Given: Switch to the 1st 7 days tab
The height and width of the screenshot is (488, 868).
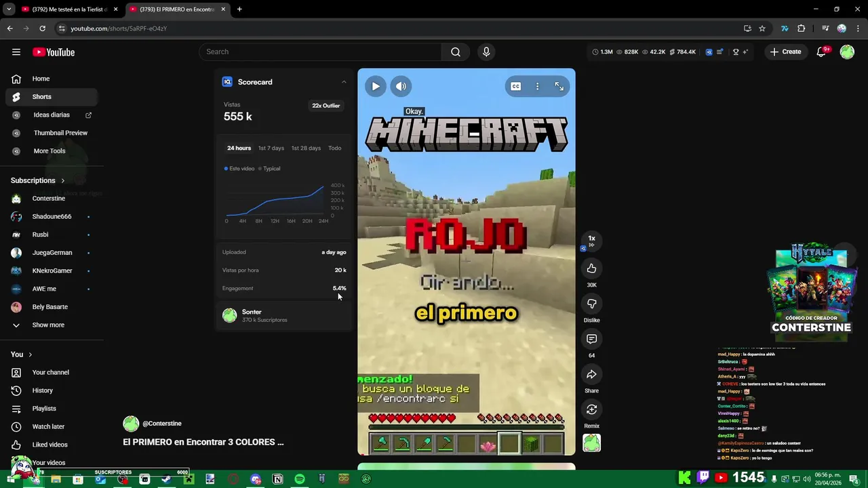Looking at the screenshot, I should click(271, 148).
